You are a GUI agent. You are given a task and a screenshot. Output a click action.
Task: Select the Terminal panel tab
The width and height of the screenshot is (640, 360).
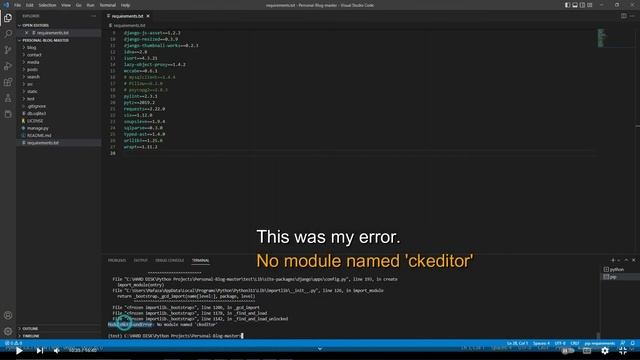pos(200,260)
